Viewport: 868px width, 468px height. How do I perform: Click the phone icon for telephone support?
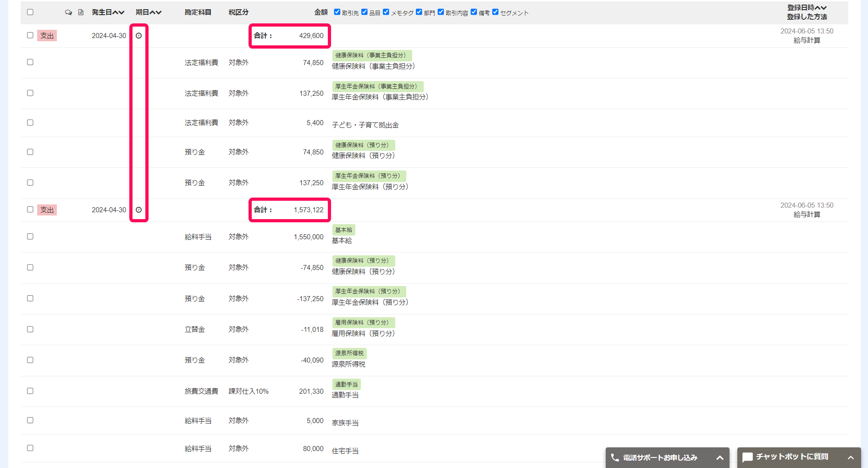tap(615, 457)
